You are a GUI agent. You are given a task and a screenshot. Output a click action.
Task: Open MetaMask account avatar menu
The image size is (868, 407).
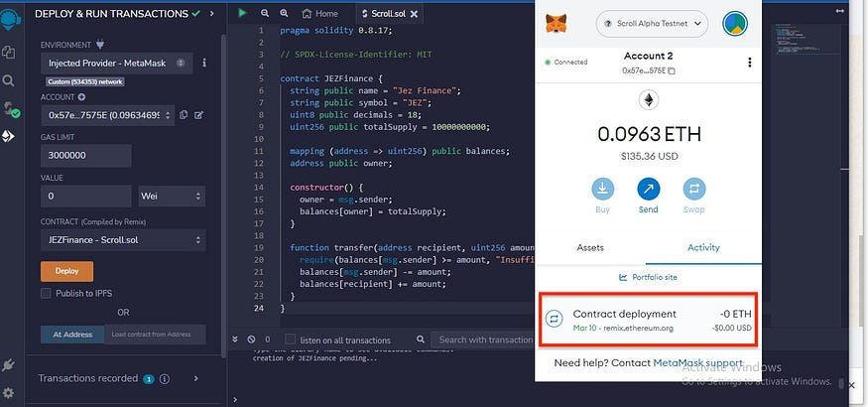pos(735,23)
